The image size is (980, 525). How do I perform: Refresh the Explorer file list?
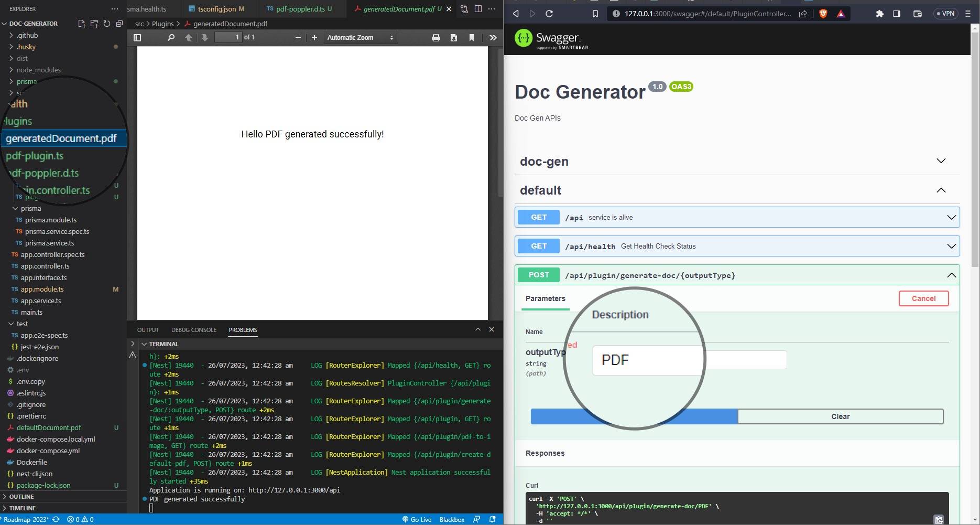click(107, 24)
